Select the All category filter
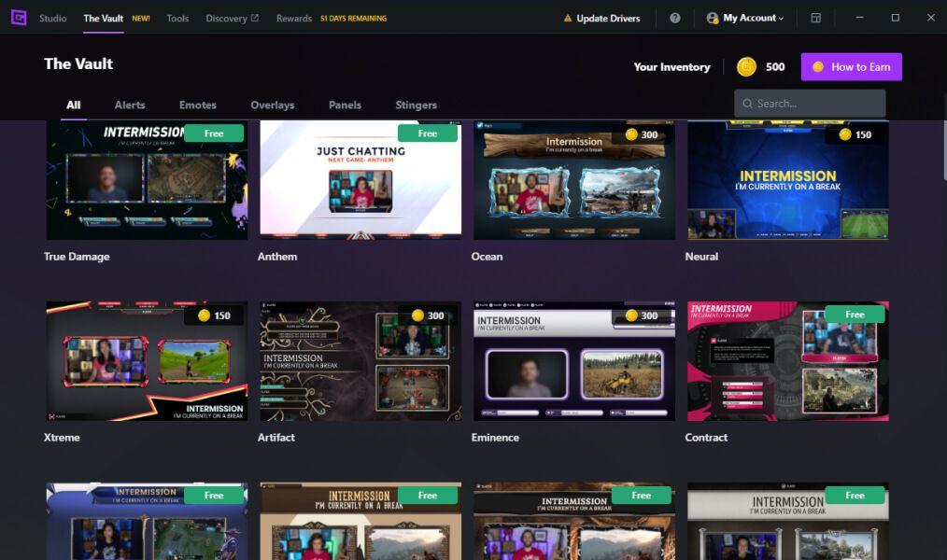The image size is (947, 560). [x=74, y=105]
